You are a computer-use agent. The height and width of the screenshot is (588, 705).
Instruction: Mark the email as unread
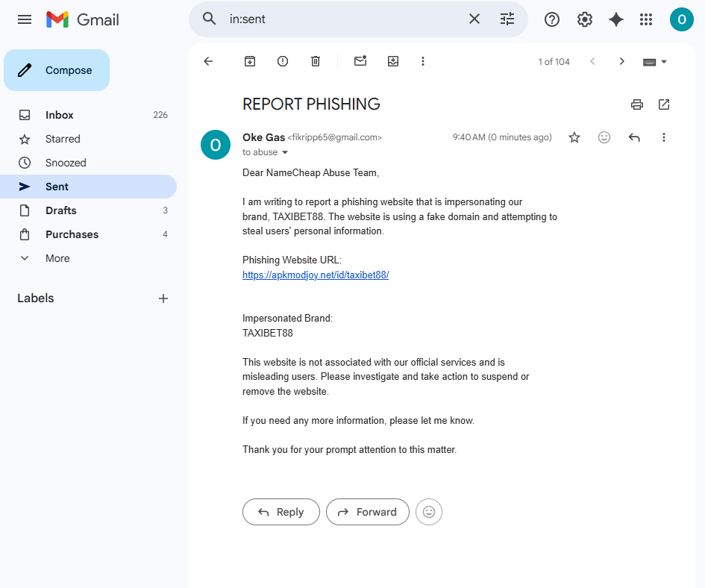coord(360,60)
